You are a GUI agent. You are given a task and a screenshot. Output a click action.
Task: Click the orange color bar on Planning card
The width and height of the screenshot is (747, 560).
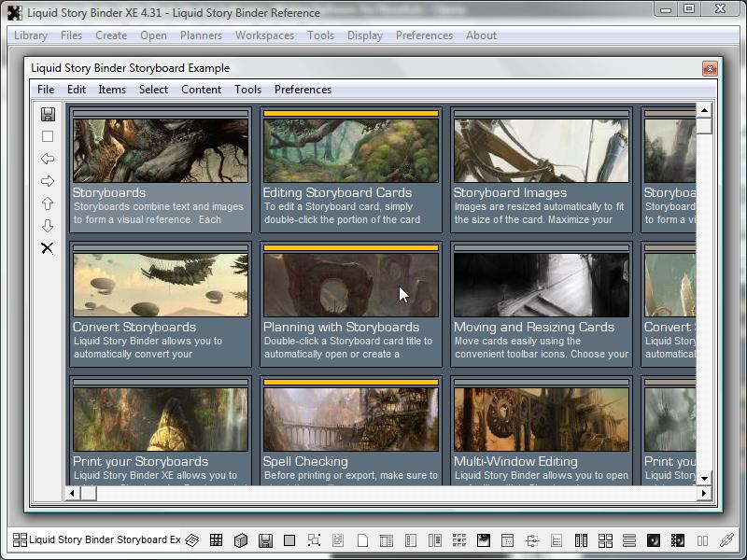point(351,248)
